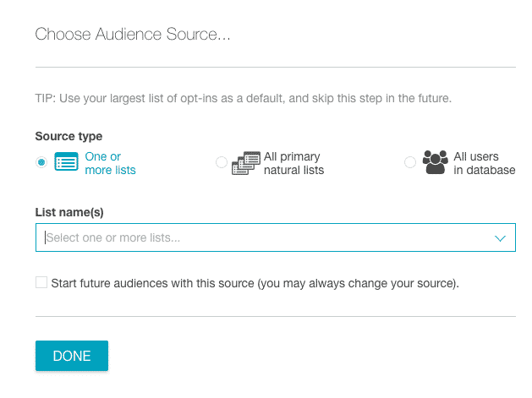Click the 'One or more lists' label text

pyautogui.click(x=110, y=163)
